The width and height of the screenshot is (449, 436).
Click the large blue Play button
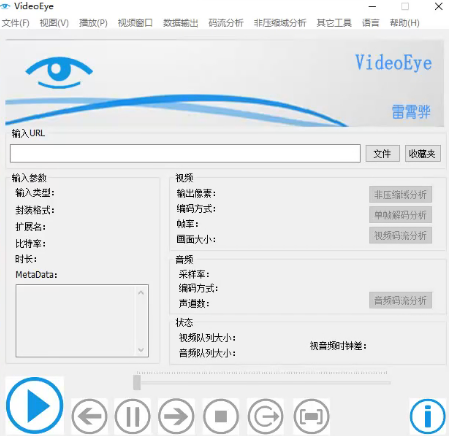coord(35,405)
